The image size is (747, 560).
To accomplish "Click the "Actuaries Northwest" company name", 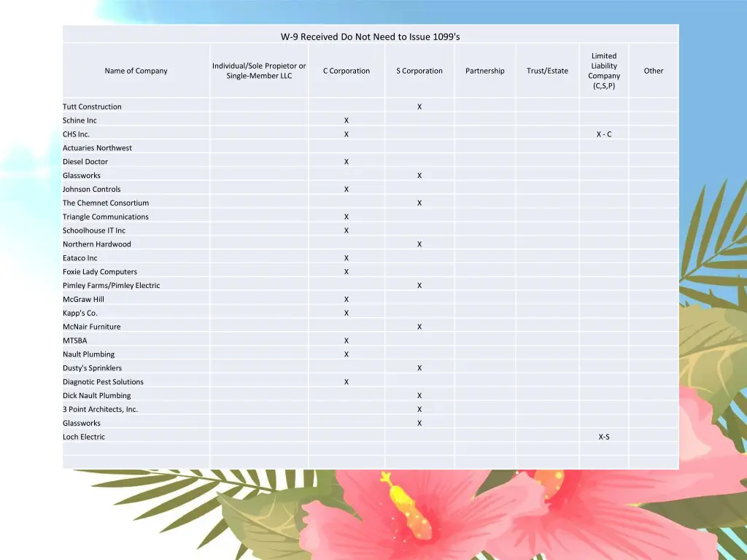I will [97, 148].
